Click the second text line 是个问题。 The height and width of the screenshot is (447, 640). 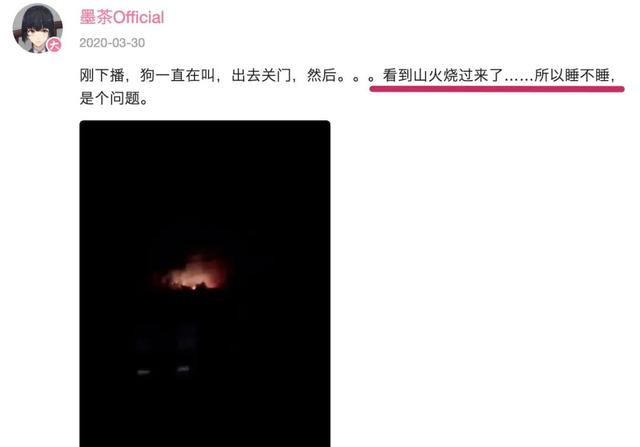(x=114, y=98)
